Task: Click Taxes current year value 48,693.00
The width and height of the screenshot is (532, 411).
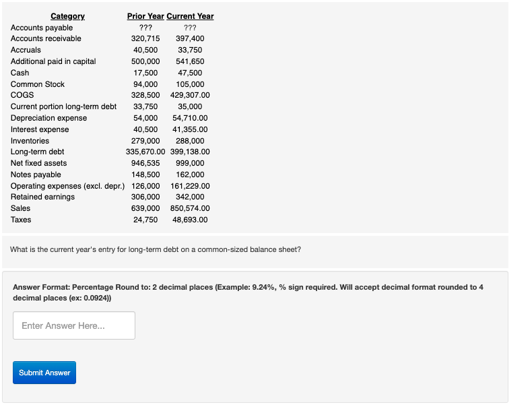Action: click(x=190, y=220)
